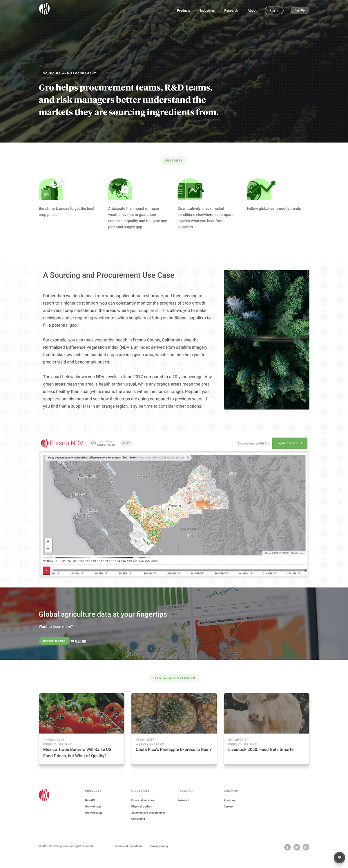Click the cow article thumbnail

[x=266, y=713]
